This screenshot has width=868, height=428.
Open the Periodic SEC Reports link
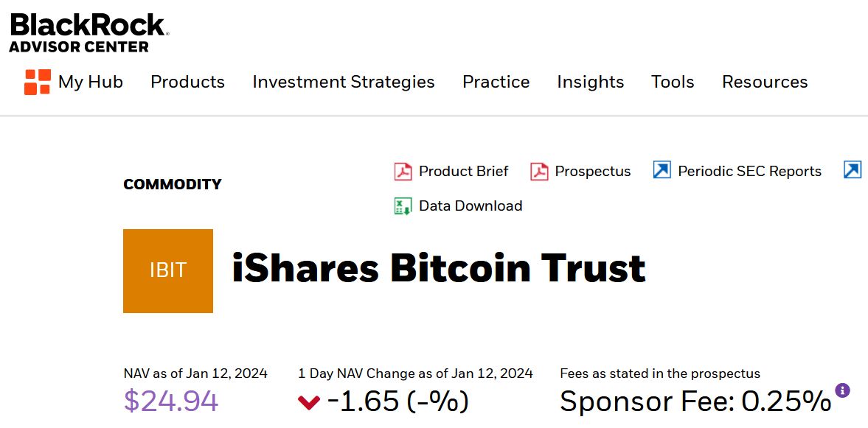(749, 172)
